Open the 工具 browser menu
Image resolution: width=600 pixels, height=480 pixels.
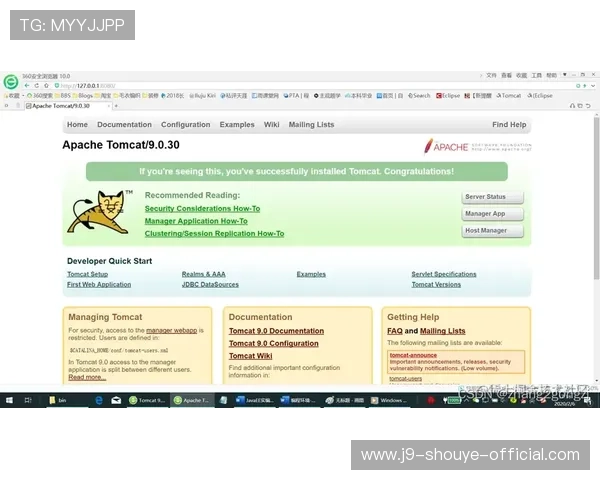coord(537,75)
